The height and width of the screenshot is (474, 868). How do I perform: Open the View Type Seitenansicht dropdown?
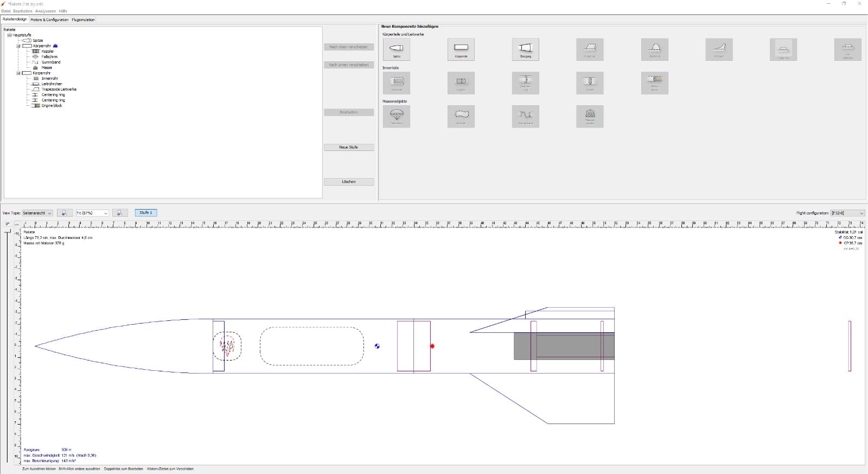[x=37, y=213]
